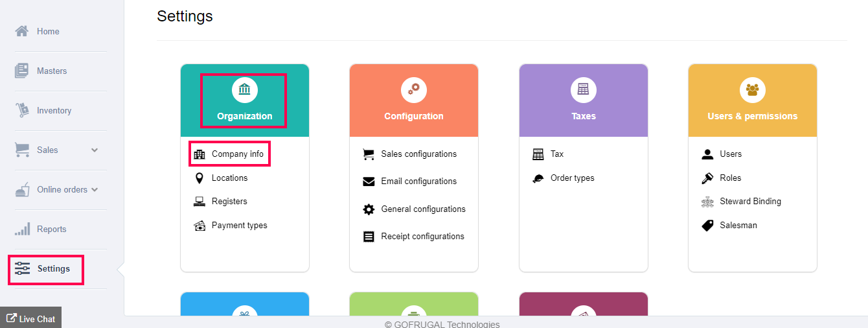Image resolution: width=868 pixels, height=328 pixels.
Task: Open Receipt configurations link
Action: click(422, 237)
